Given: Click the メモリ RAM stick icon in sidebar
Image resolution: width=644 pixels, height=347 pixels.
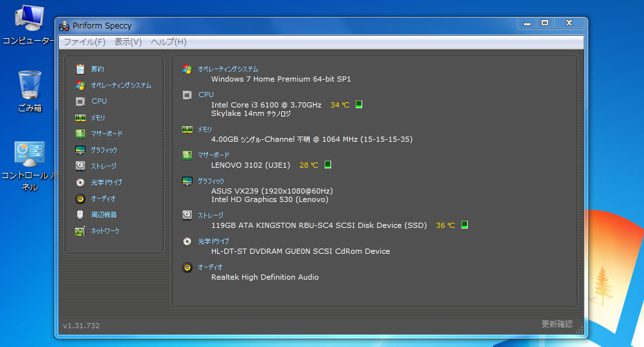Looking at the screenshot, I should [80, 118].
